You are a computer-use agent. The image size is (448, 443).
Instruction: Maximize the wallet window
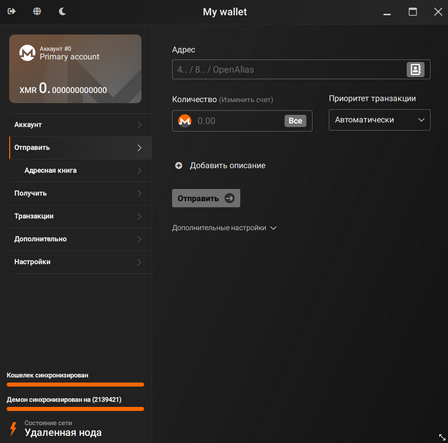coord(413,12)
